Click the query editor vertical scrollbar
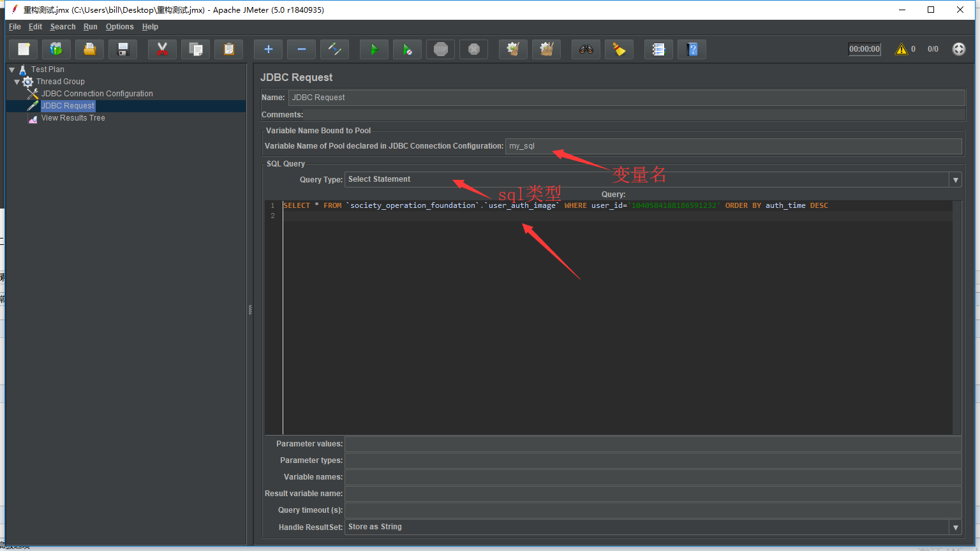Screen dimensions: 980x551 (x=957, y=318)
